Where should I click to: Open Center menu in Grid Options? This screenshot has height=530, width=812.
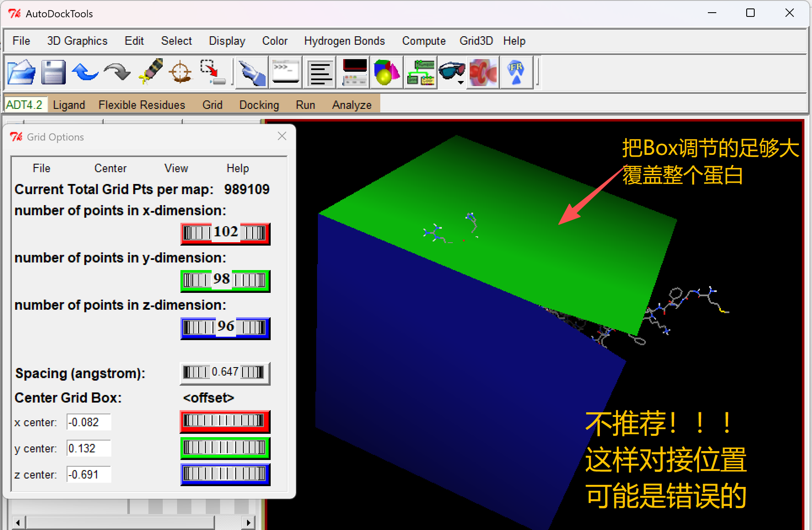[110, 168]
